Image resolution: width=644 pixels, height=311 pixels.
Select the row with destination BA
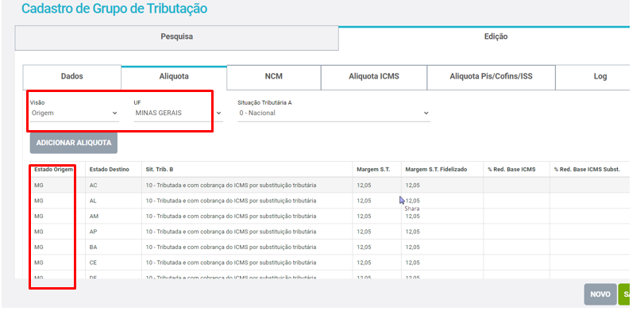pyautogui.click(x=330, y=248)
